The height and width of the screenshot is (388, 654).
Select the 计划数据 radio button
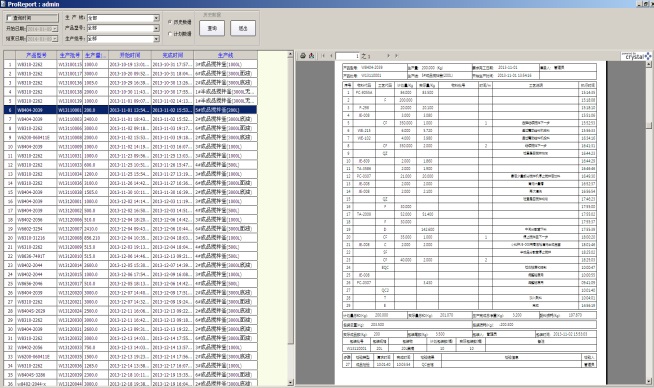click(170, 33)
